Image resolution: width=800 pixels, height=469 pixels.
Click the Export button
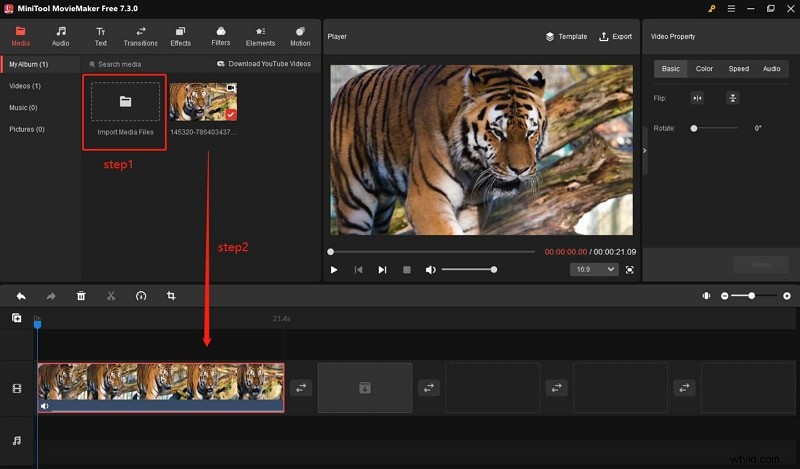[x=615, y=37]
